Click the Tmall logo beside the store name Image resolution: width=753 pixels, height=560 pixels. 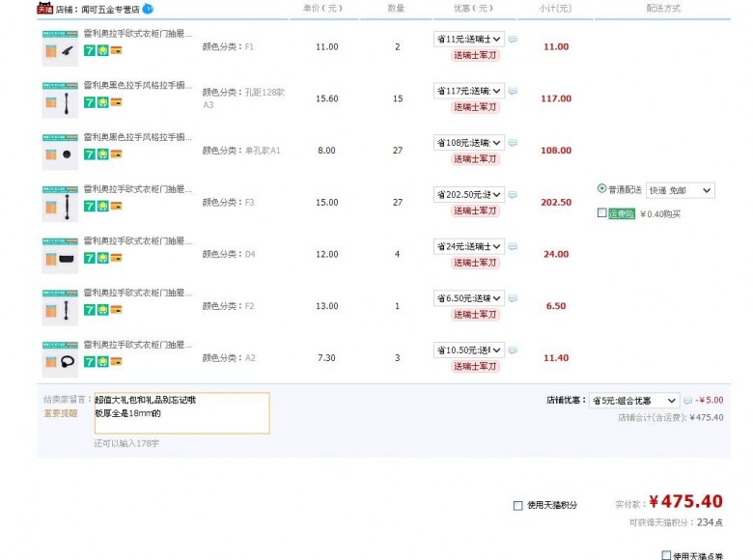44,10
